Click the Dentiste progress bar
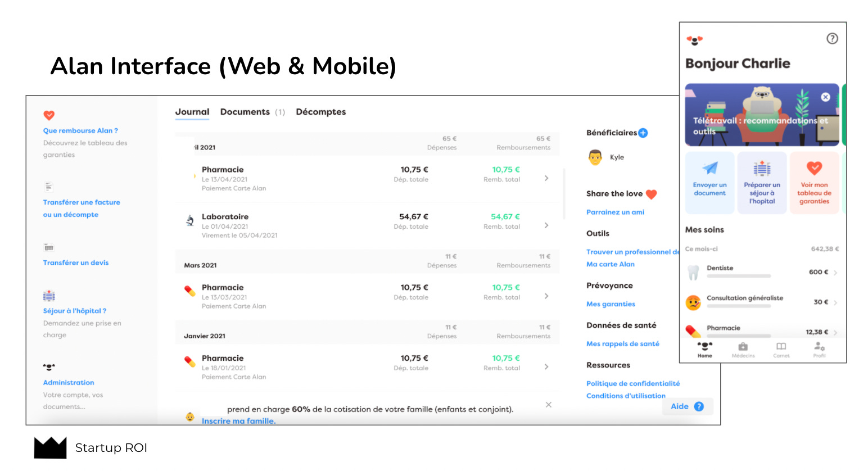 coord(739,276)
